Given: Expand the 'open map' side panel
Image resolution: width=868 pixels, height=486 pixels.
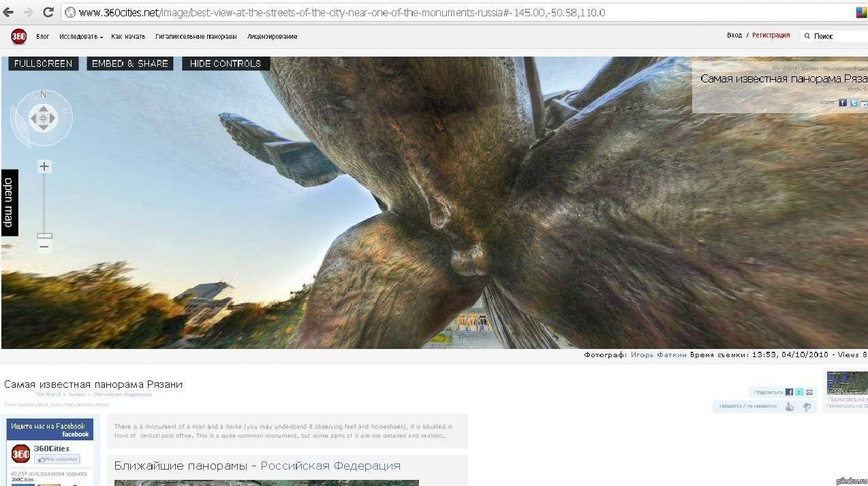Looking at the screenshot, I should pos(9,202).
